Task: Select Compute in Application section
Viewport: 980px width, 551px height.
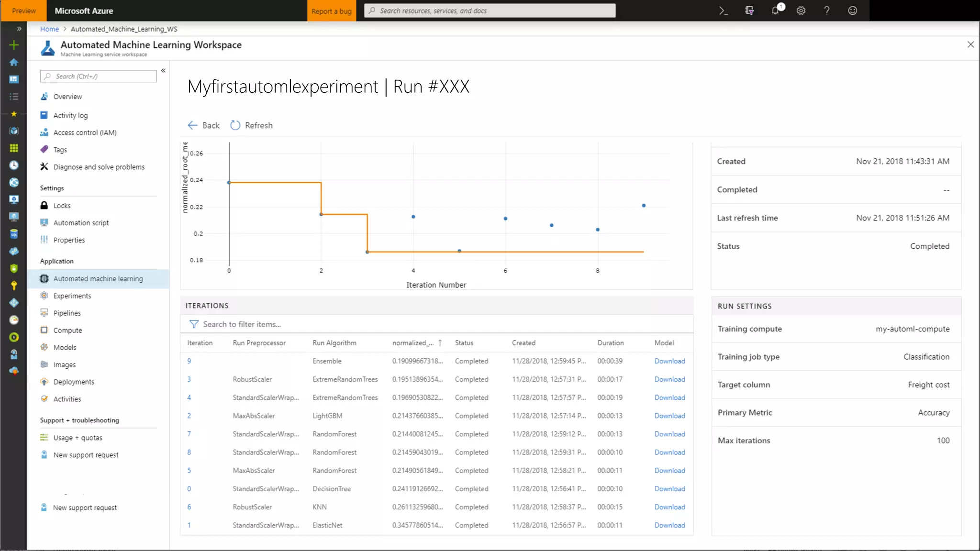Action: click(x=67, y=331)
